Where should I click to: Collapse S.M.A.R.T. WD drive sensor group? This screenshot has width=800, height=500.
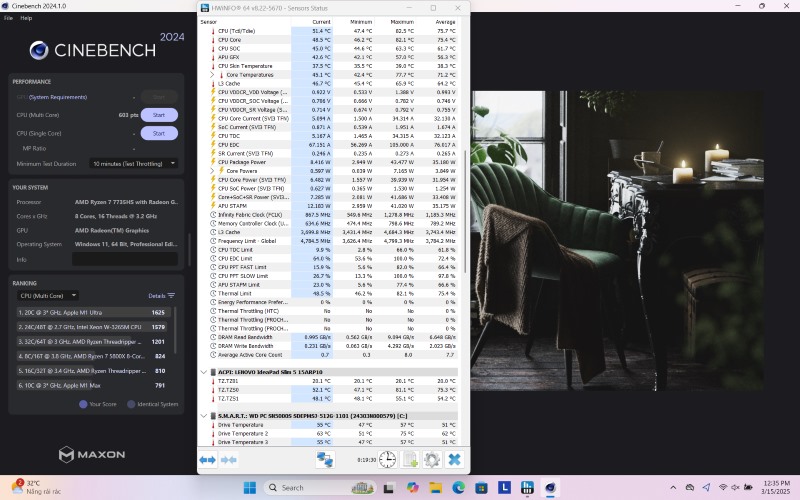click(x=204, y=416)
